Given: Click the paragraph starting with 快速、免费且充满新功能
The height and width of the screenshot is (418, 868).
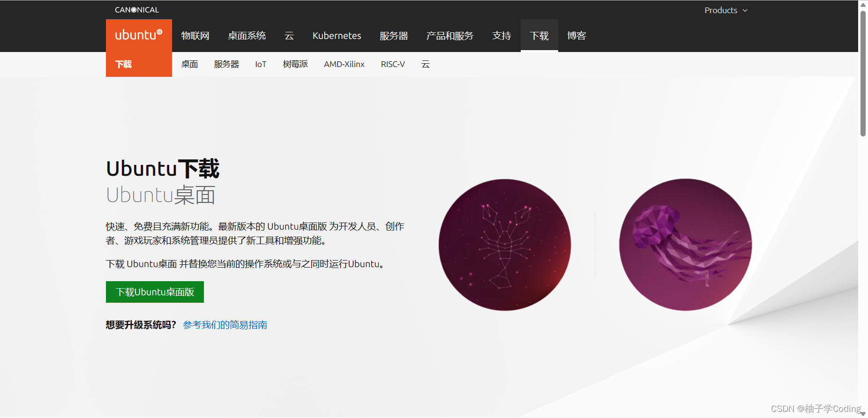Looking at the screenshot, I should (255, 233).
